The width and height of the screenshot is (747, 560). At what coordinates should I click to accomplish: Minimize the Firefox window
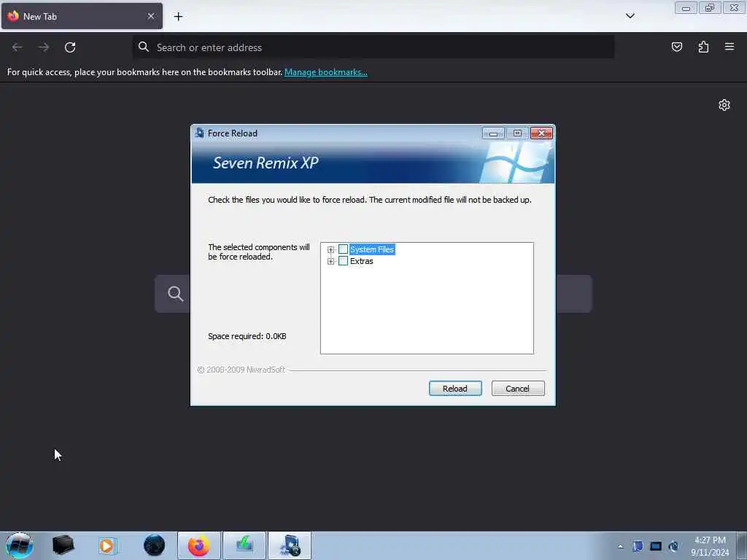coord(686,8)
